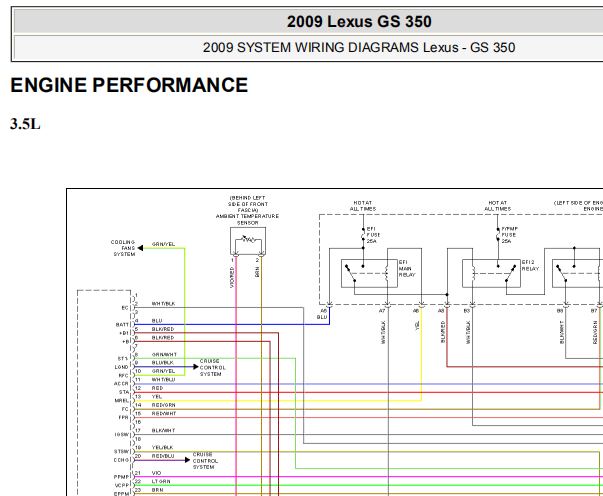Image resolution: width=603 pixels, height=496 pixels.
Task: Click the "BLU" wire label at pin 4
Action: coord(157,321)
